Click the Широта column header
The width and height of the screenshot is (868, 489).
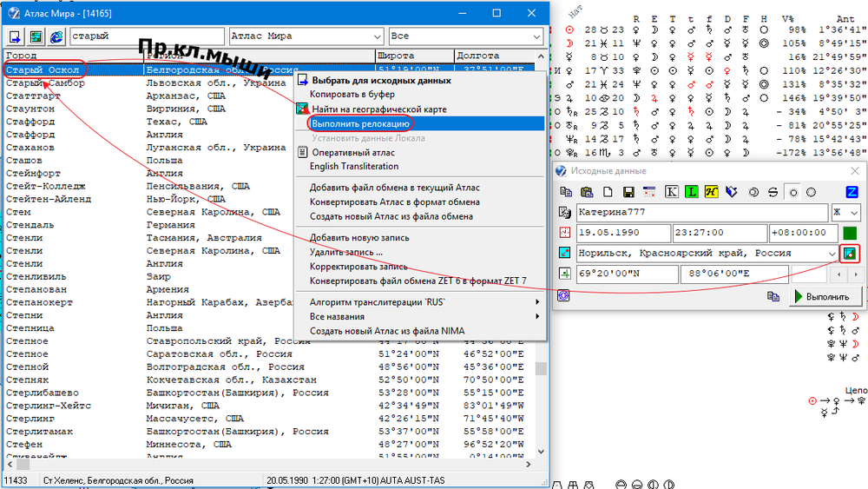click(415, 56)
